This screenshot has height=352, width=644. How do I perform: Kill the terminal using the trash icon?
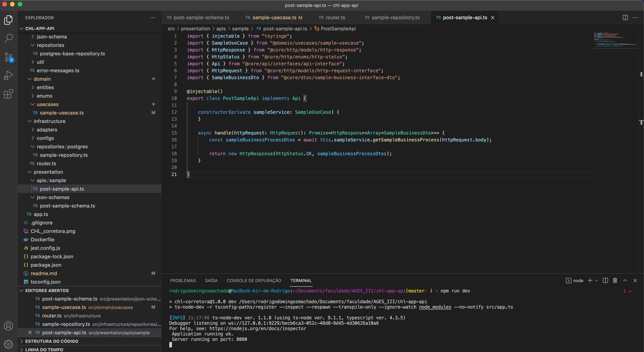pos(615,280)
